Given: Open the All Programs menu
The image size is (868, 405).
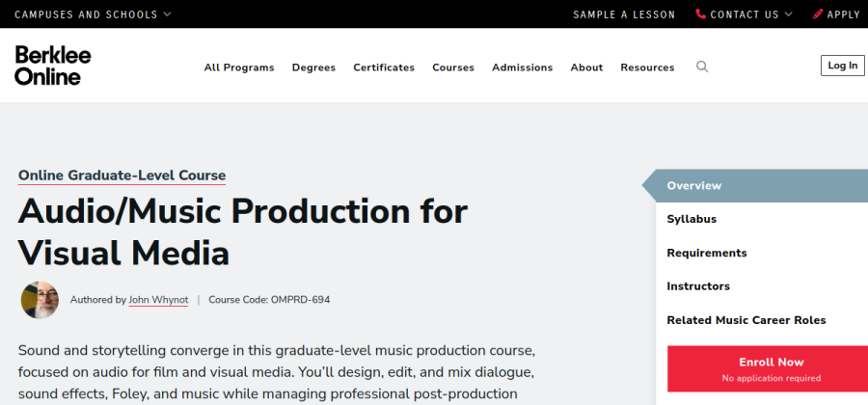Looking at the screenshot, I should [239, 67].
